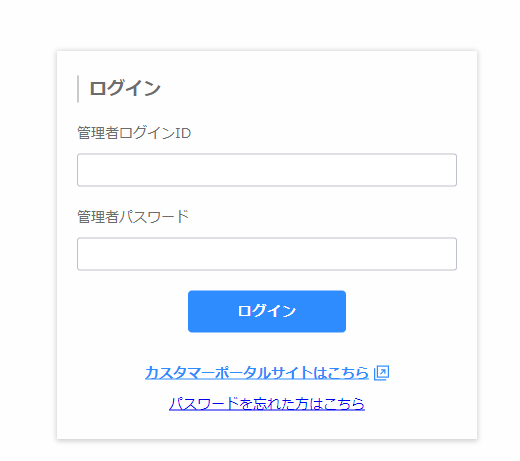Click the underlined purple password recovery text
This screenshot has width=520, height=461.
[267, 404]
